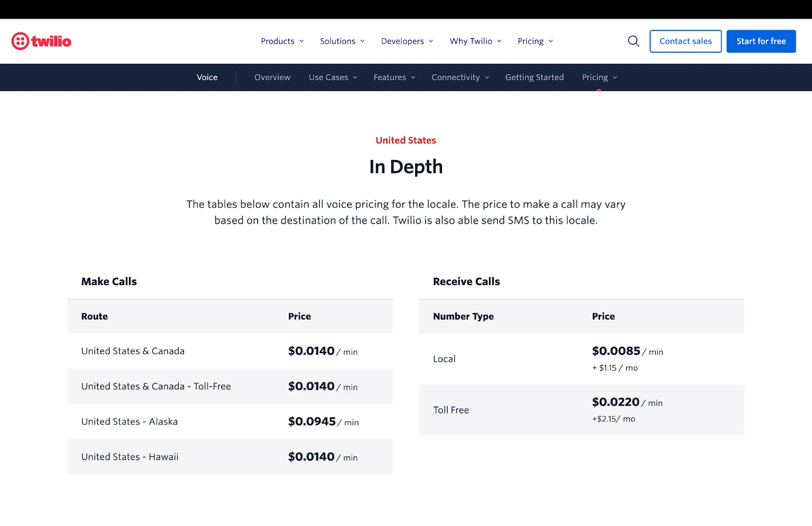Expand the Features submenu
This screenshot has width=812, height=526.
[394, 77]
